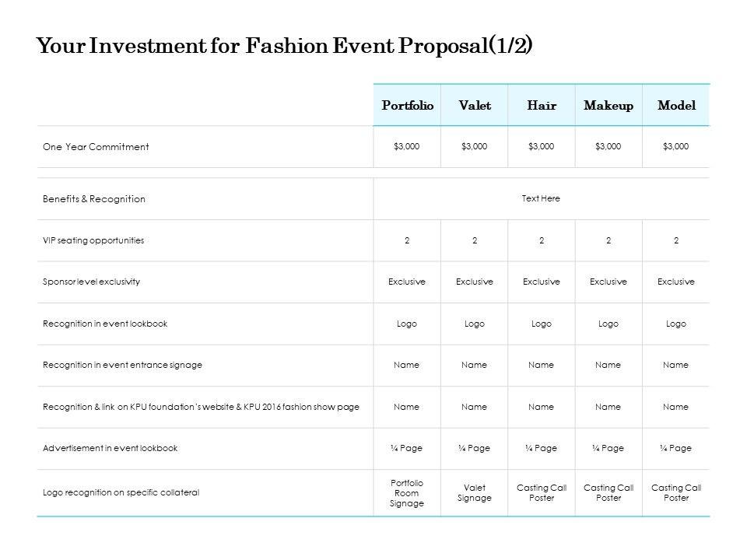Click the Makeup column header
Screen dimensions: 747x560
click(608, 105)
